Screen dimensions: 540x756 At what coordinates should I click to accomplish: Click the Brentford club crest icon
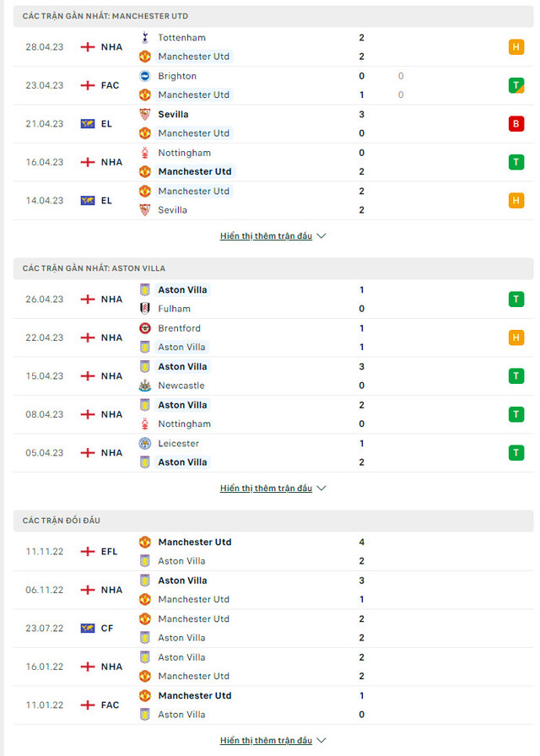click(144, 328)
